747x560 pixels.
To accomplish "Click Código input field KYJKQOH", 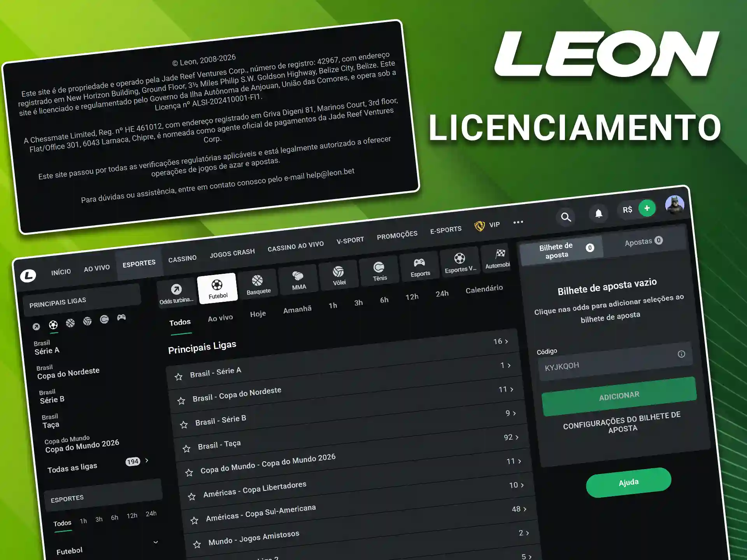I will point(615,361).
